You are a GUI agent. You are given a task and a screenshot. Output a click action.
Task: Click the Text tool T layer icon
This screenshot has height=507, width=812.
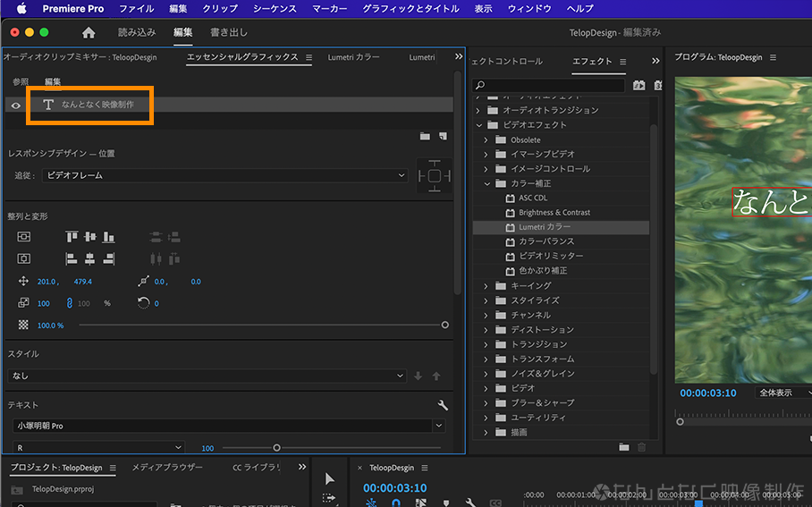(48, 105)
